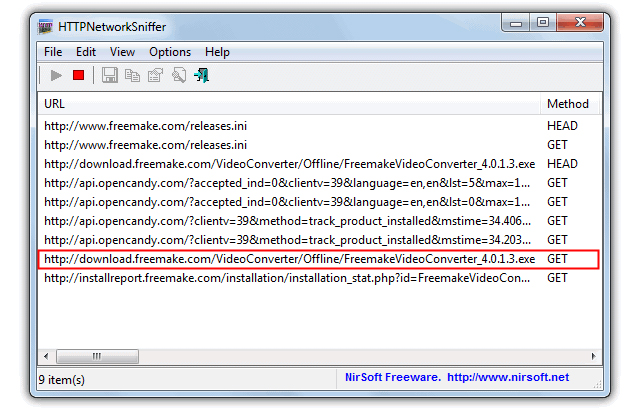Minimize the HTTPNetworkSniffer window

[x=516, y=23]
